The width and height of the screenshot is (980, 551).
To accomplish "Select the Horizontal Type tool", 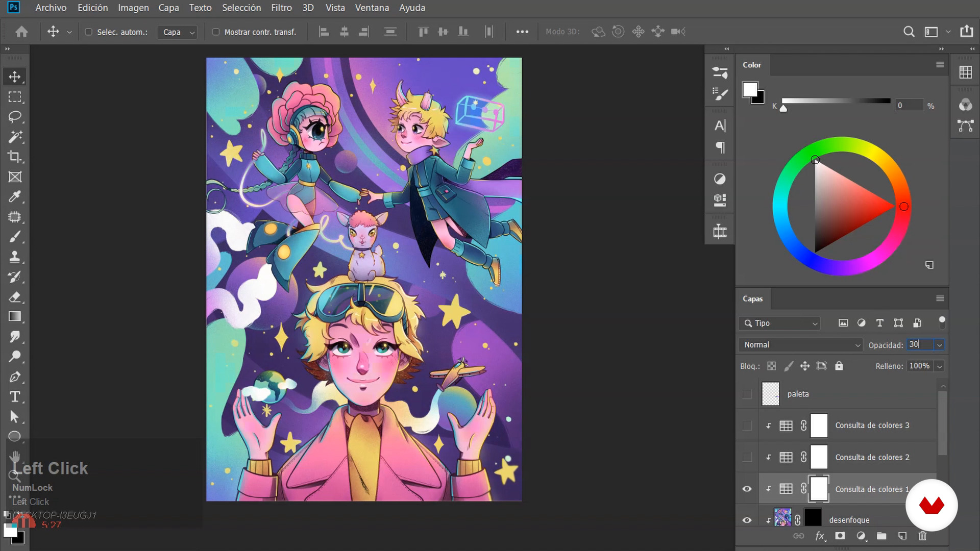I will [x=15, y=397].
